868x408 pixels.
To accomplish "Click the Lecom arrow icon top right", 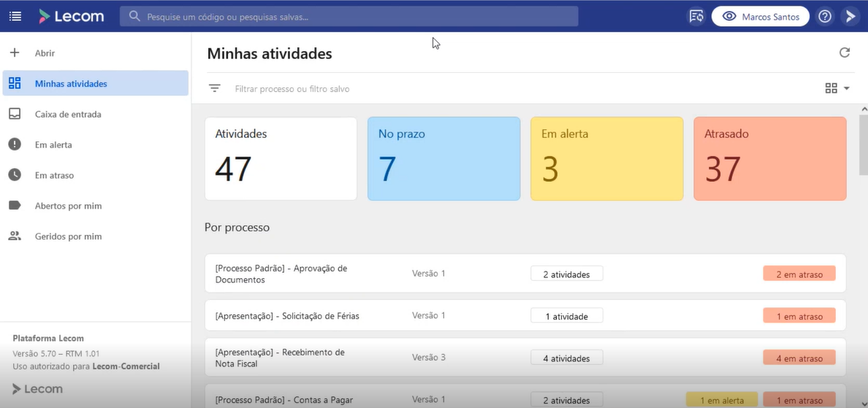I will (850, 16).
